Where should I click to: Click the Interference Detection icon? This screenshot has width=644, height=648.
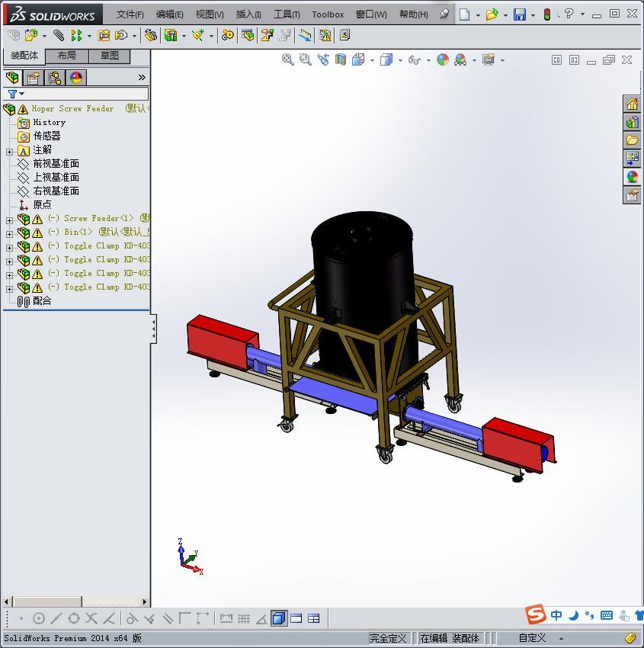(x=305, y=36)
